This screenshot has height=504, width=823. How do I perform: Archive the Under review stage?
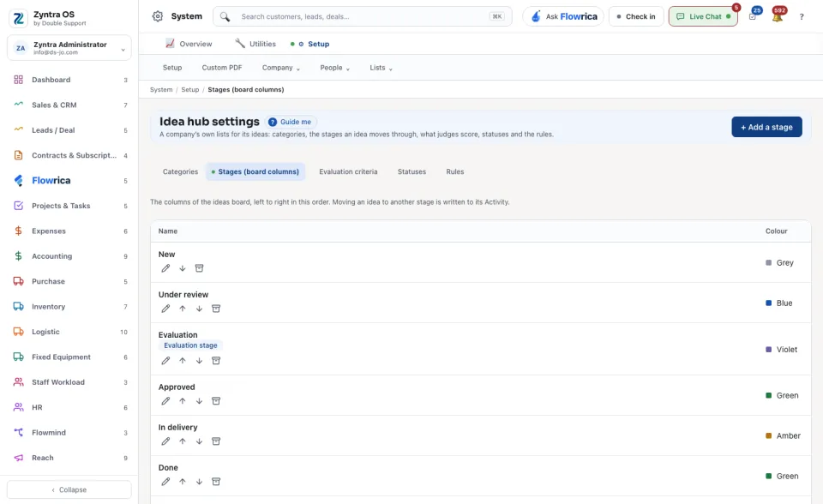click(216, 309)
